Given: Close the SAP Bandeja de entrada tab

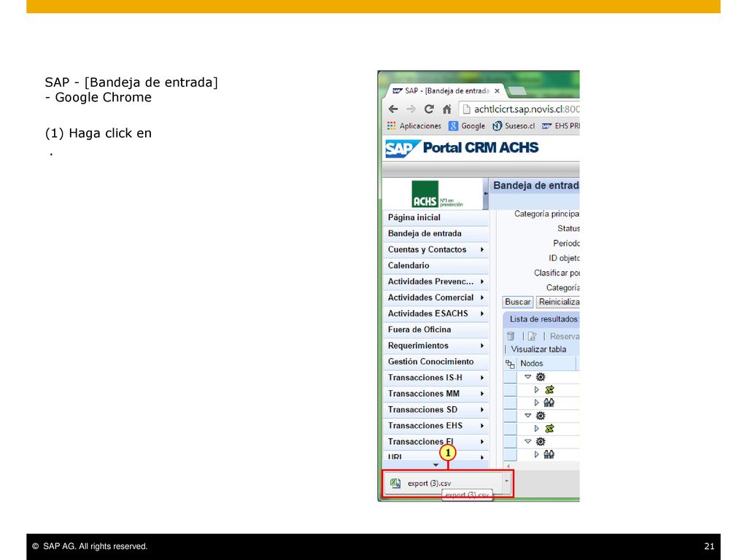Looking at the screenshot, I should [497, 90].
